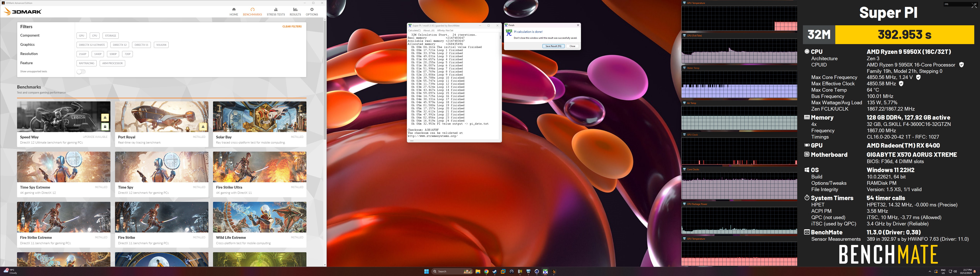Open the Stress Tests tab in 3DMark
Screen dimensions: 980x276
coord(276,12)
